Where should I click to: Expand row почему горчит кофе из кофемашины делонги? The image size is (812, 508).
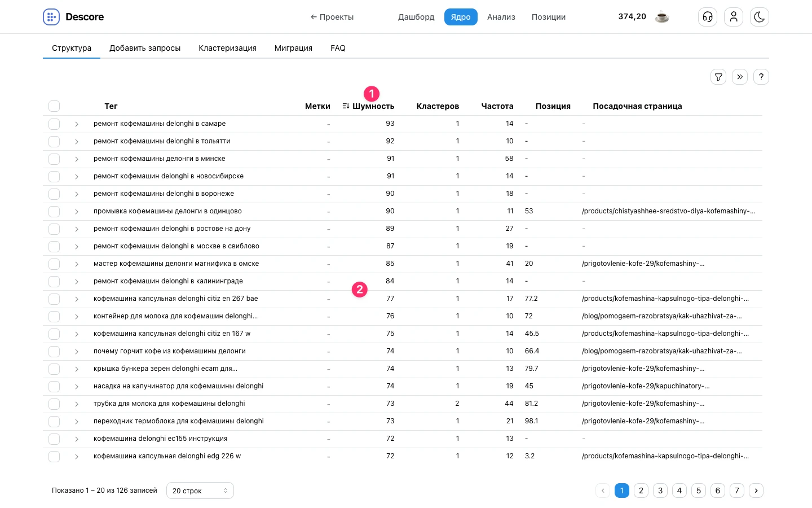(77, 352)
